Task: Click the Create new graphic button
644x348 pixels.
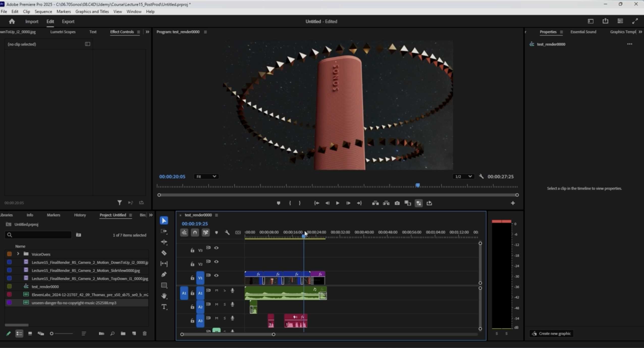Action: click(551, 334)
